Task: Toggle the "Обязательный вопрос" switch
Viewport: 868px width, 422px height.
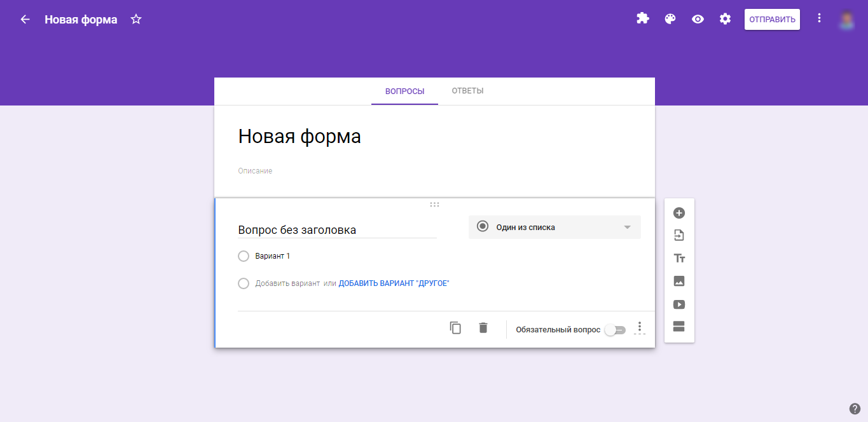Action: point(615,330)
